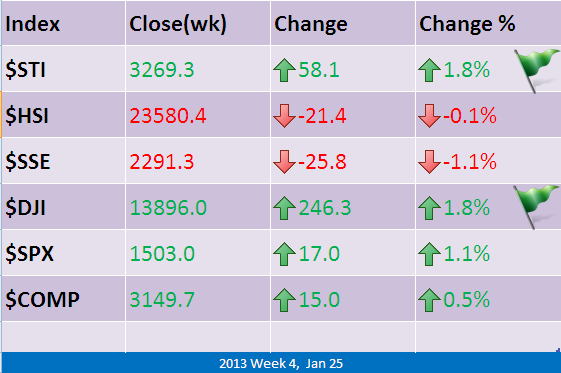Click green up arrow beside 58.1
Viewport: 561px width, 373px height.
(x=284, y=70)
